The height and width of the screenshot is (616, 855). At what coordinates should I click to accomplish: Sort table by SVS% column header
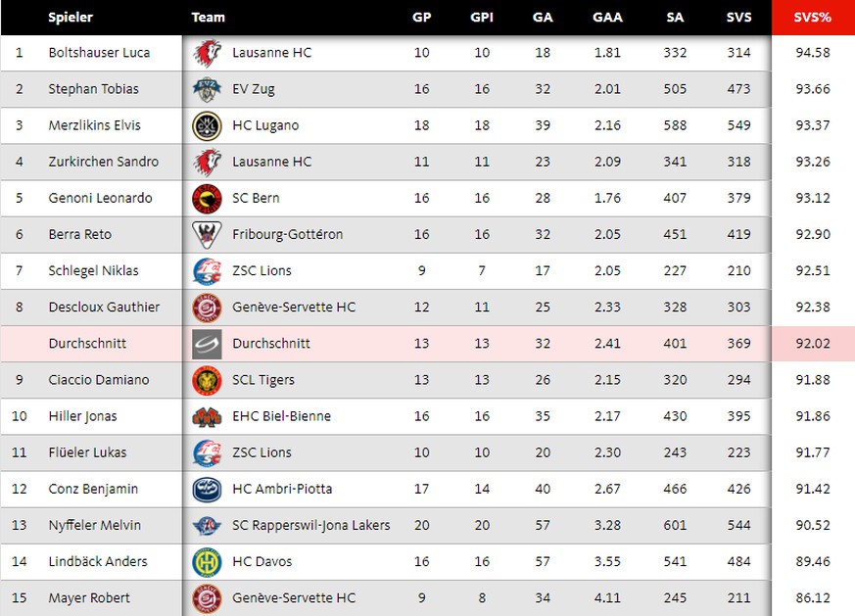[x=813, y=18]
